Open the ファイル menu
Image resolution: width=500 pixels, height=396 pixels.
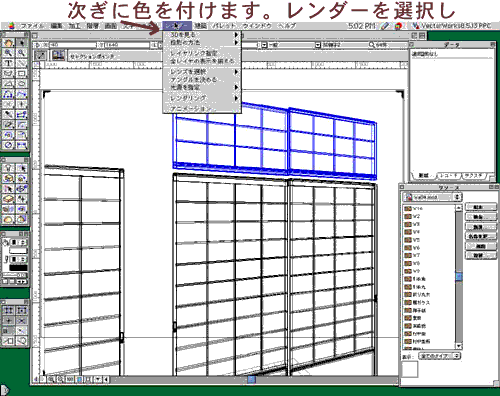coord(32,26)
